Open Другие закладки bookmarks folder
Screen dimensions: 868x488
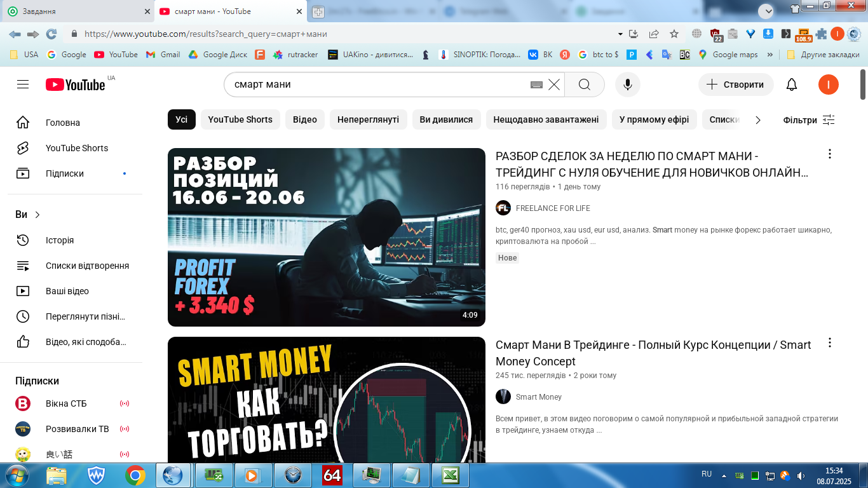[823, 55]
